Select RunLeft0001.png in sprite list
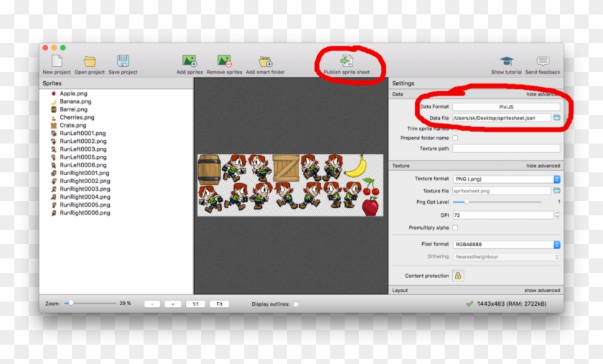The image size is (603, 364). 83,133
